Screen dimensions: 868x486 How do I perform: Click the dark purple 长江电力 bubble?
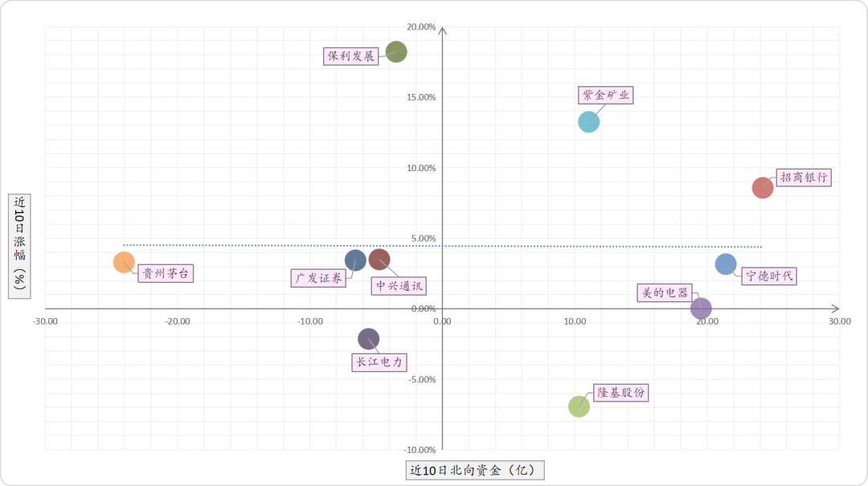click(368, 339)
